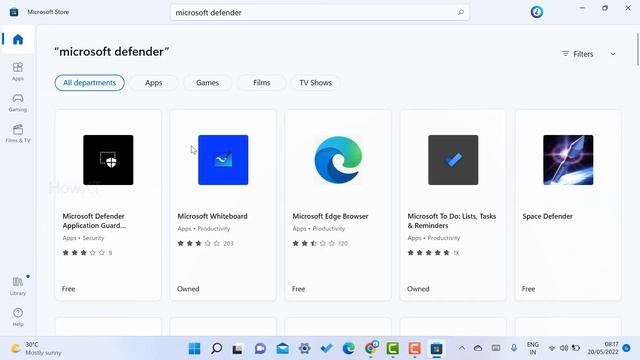Screen dimensions: 640x360
Task: Click the star rating of Microsoft Whiteboard
Action: tap(198, 243)
